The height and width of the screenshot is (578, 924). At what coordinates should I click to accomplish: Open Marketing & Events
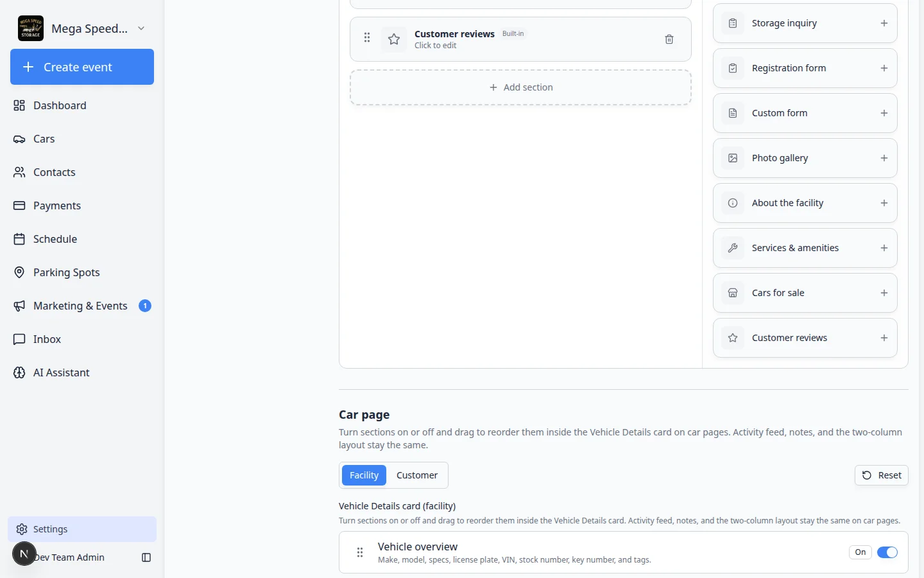click(82, 306)
